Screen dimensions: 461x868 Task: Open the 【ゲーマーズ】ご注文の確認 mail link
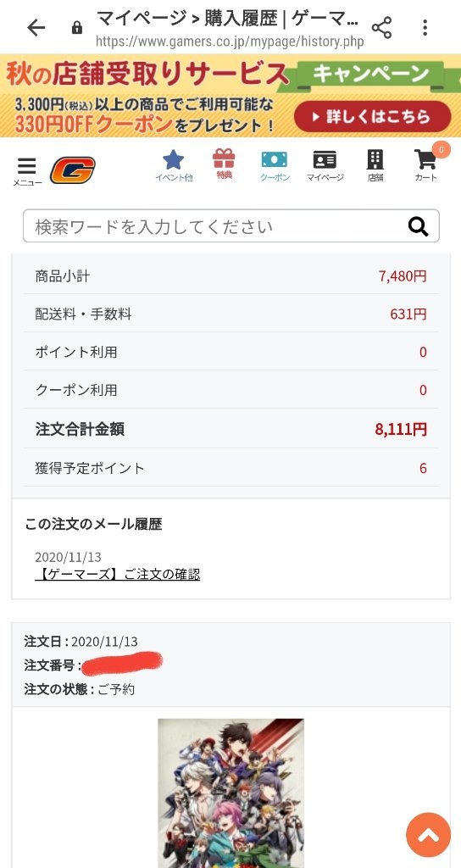tap(117, 575)
